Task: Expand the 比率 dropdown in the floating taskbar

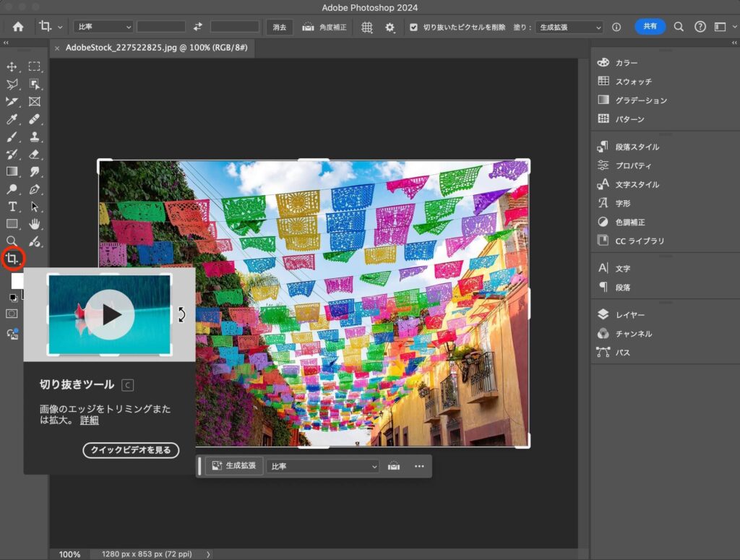Action: coord(322,466)
